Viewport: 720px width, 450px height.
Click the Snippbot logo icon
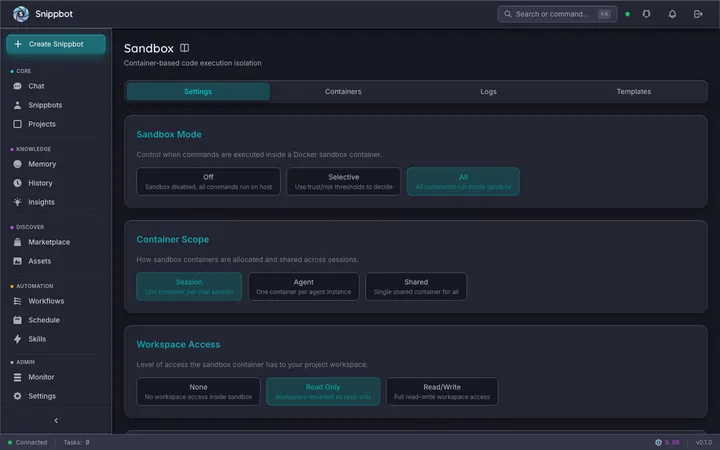(21, 14)
